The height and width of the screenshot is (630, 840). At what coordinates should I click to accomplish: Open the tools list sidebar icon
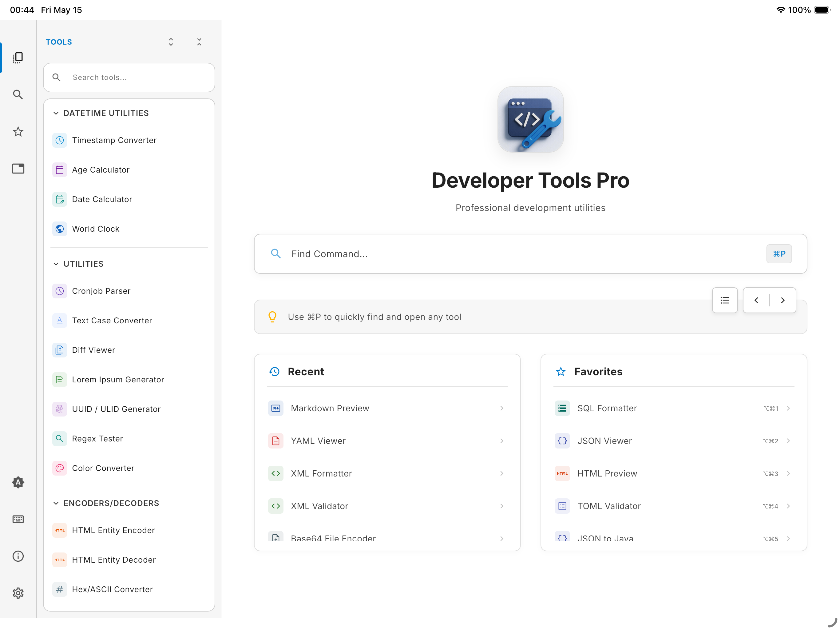[x=18, y=58]
